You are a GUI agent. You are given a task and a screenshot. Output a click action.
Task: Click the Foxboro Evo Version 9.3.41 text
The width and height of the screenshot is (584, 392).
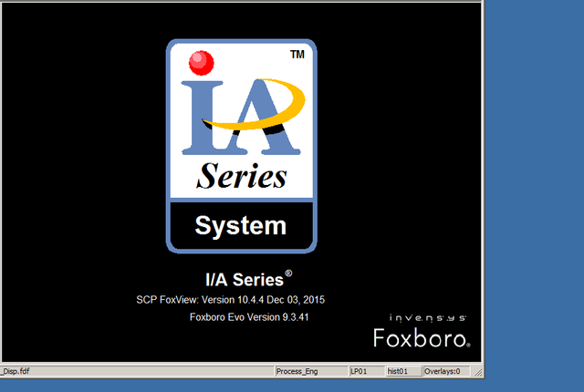click(x=249, y=317)
